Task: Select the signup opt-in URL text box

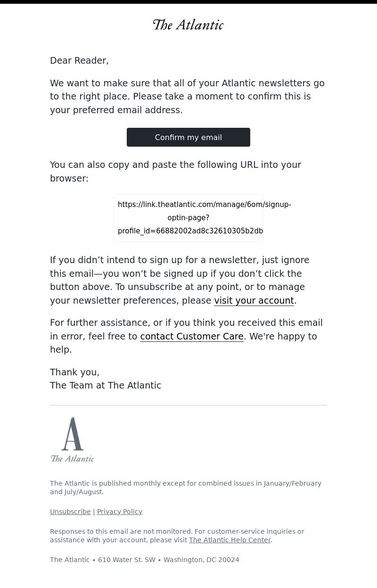Action: (188, 218)
